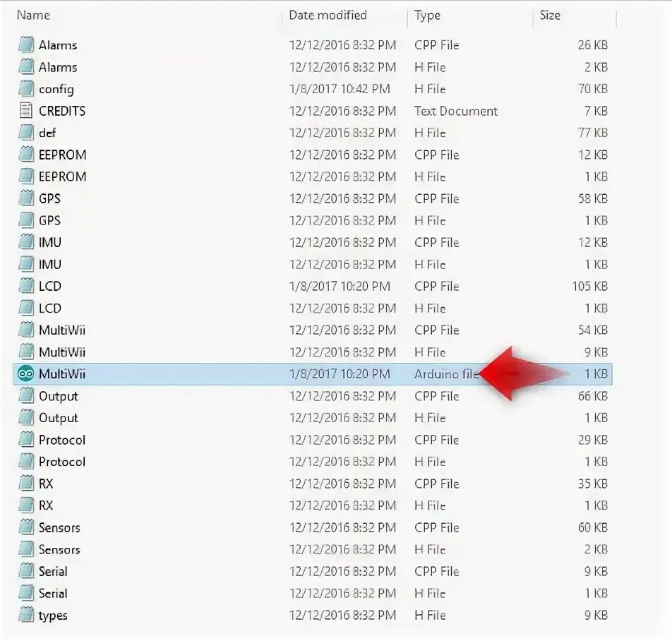672x641 pixels.
Task: Click the Output name in the 66 KB row
Action: tap(59, 396)
